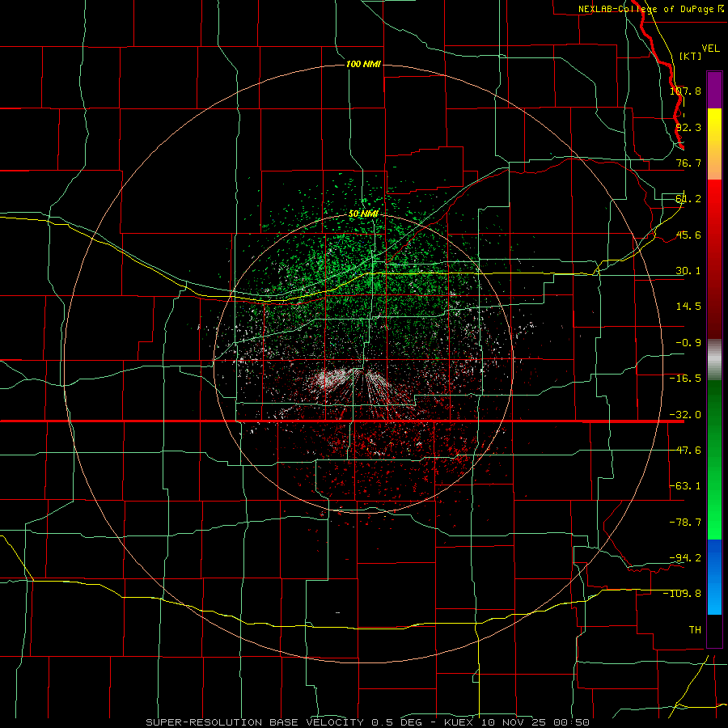The width and height of the screenshot is (728, 728).
Task: Pick the red segment of velocity color bar
Action: coord(714,259)
